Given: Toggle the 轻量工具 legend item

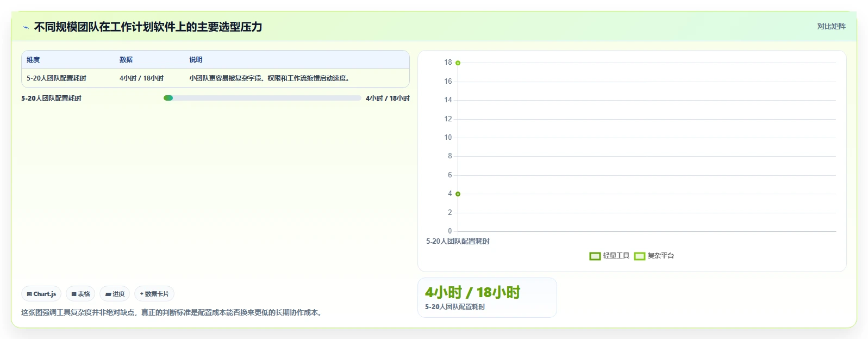Looking at the screenshot, I should click(609, 256).
